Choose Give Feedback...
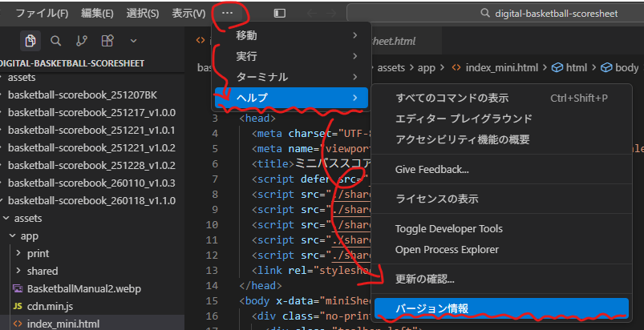This screenshot has height=330, width=644. point(501,169)
